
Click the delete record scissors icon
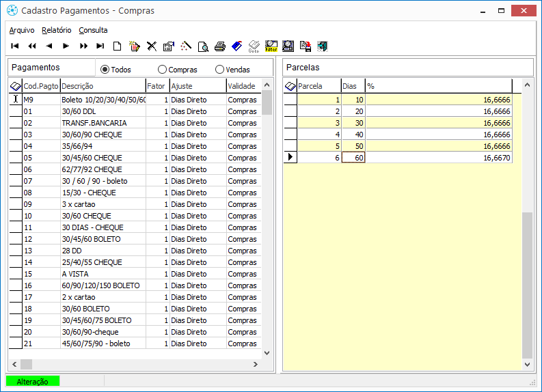[x=152, y=46]
